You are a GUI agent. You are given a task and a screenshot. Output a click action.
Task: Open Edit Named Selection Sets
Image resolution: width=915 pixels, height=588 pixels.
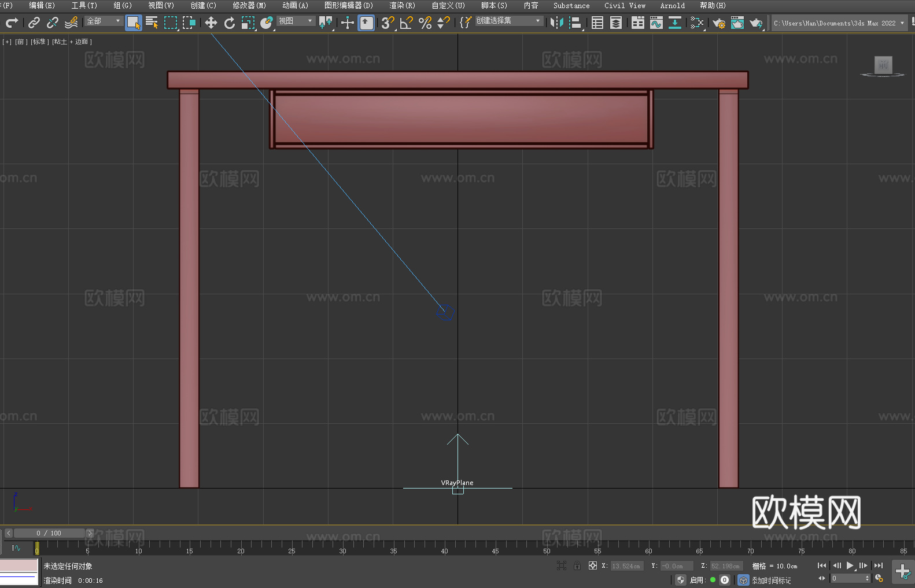(466, 23)
